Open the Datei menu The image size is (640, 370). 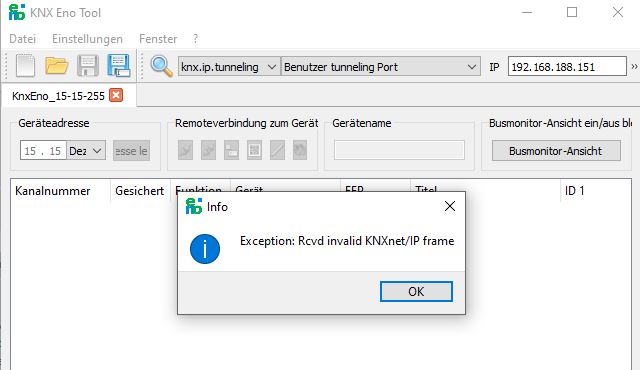click(22, 39)
